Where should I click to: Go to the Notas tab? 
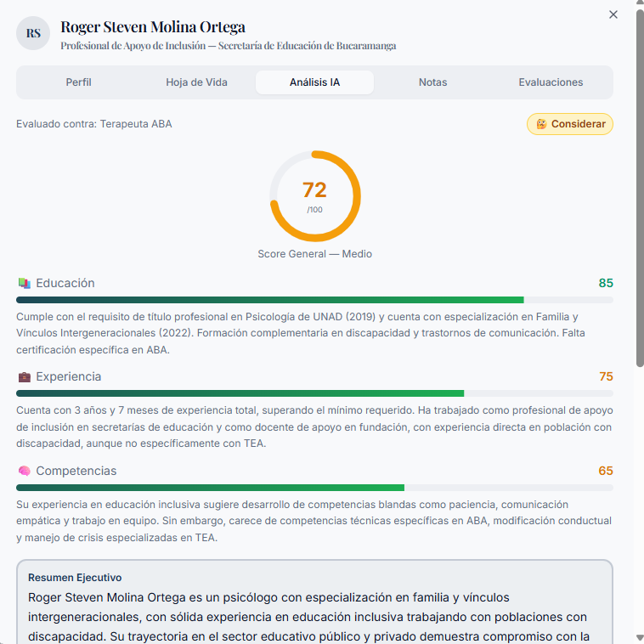[433, 82]
